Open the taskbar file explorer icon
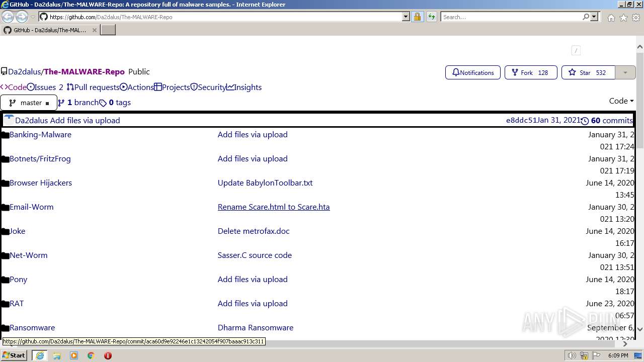The image size is (644, 362). (x=57, y=355)
